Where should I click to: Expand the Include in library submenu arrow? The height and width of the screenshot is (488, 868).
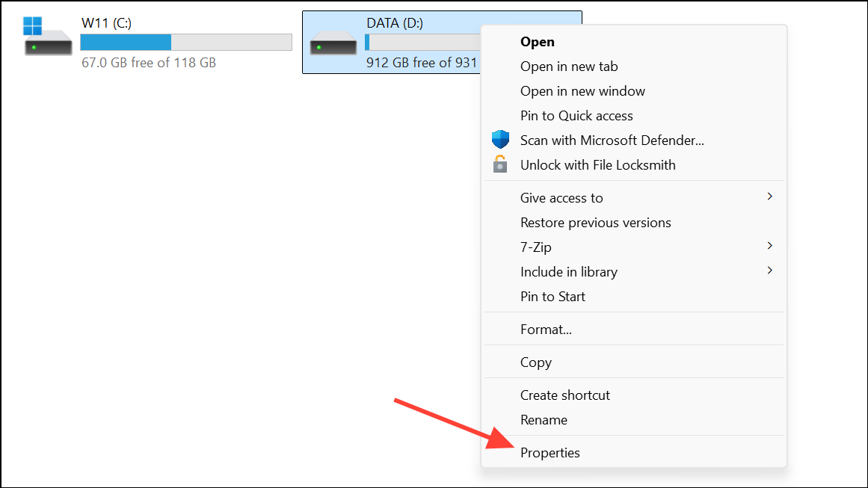pyautogui.click(x=769, y=271)
